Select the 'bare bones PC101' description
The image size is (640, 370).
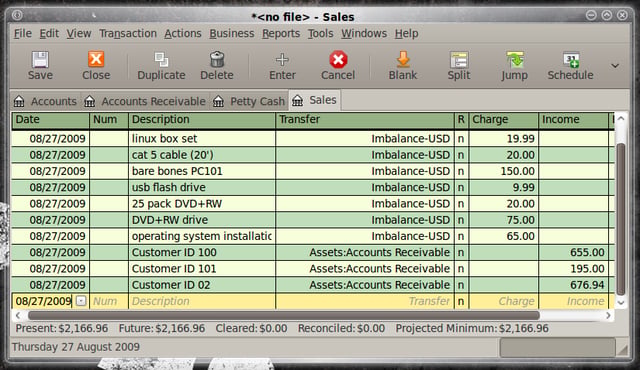point(202,171)
